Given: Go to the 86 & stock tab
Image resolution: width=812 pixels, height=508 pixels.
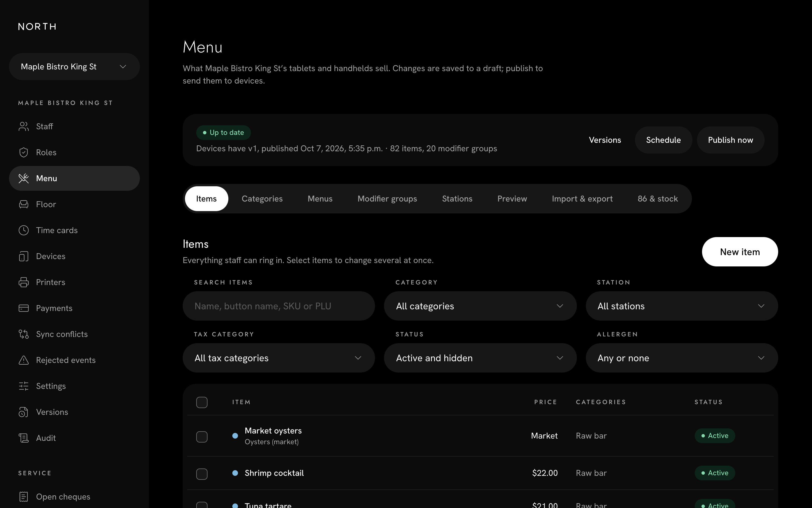Looking at the screenshot, I should click(658, 199).
